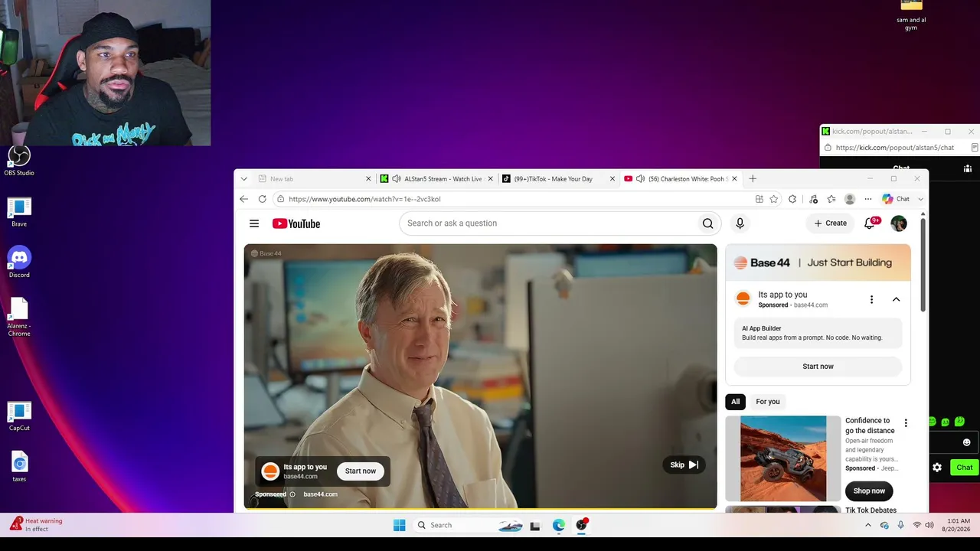This screenshot has height=551, width=980.
Task: Mute the Charleston White YouTube tab audio
Action: 640,179
